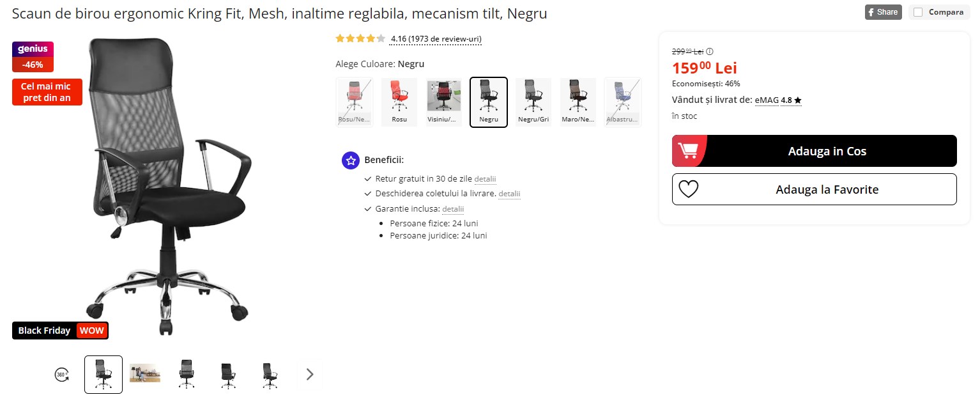Open the eMAG 4.8 seller rating link

pyautogui.click(x=777, y=100)
